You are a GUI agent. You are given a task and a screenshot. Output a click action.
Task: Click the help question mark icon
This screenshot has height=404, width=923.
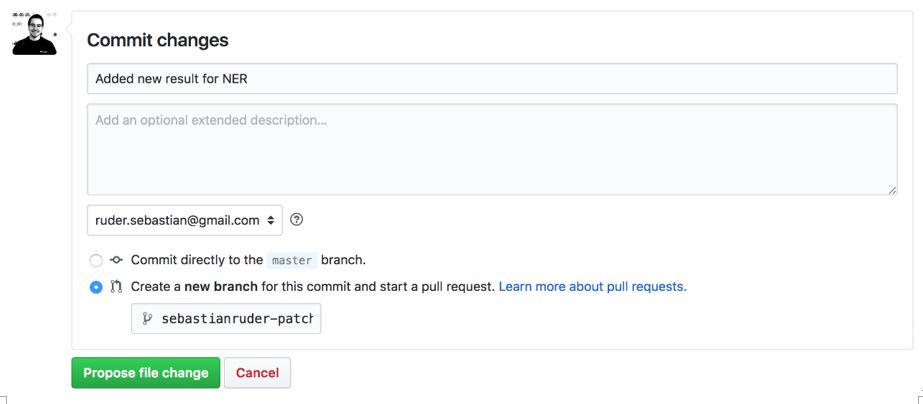click(x=297, y=220)
